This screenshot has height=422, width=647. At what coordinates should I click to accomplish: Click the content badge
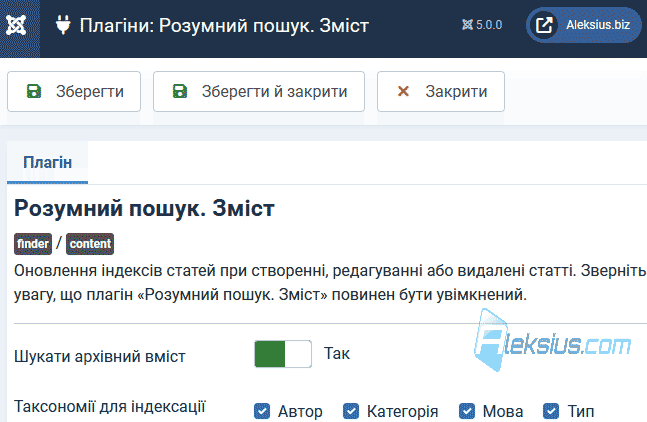(x=90, y=244)
